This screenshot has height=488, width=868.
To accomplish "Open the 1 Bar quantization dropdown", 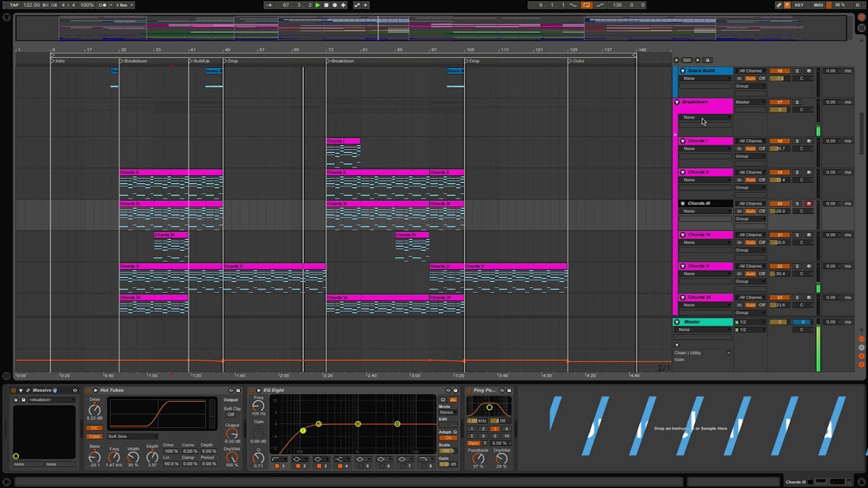I will (123, 5).
